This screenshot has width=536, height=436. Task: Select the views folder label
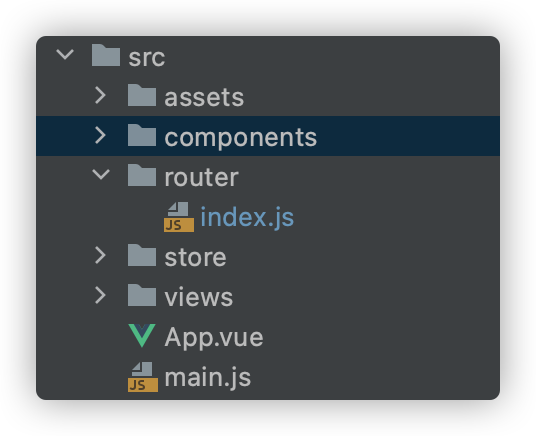coord(199,297)
